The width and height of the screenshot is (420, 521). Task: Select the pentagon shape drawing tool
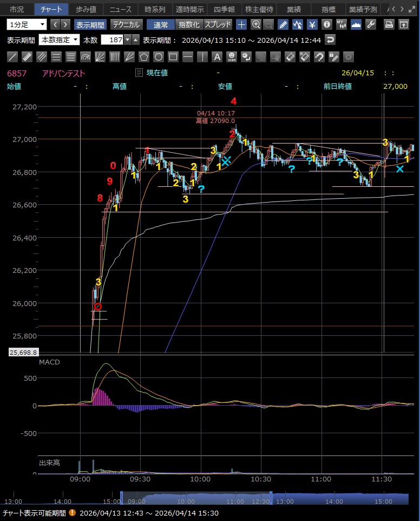[144, 57]
